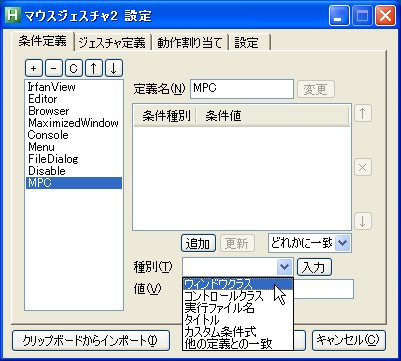Click the 更新 update button
Image resolution: width=401 pixels, height=361 pixels.
point(237,244)
